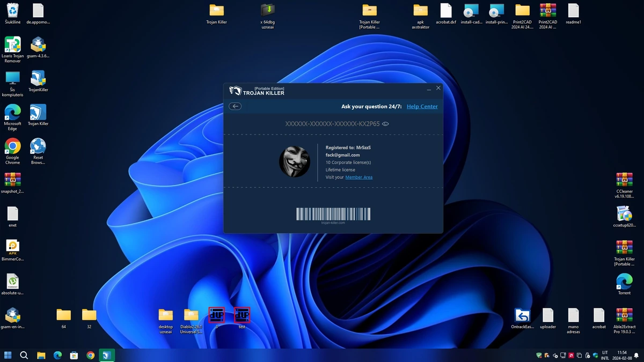The height and width of the screenshot is (362, 644).
Task: Open the clock showing 11:54 2024-02-08
Action: (x=621, y=355)
